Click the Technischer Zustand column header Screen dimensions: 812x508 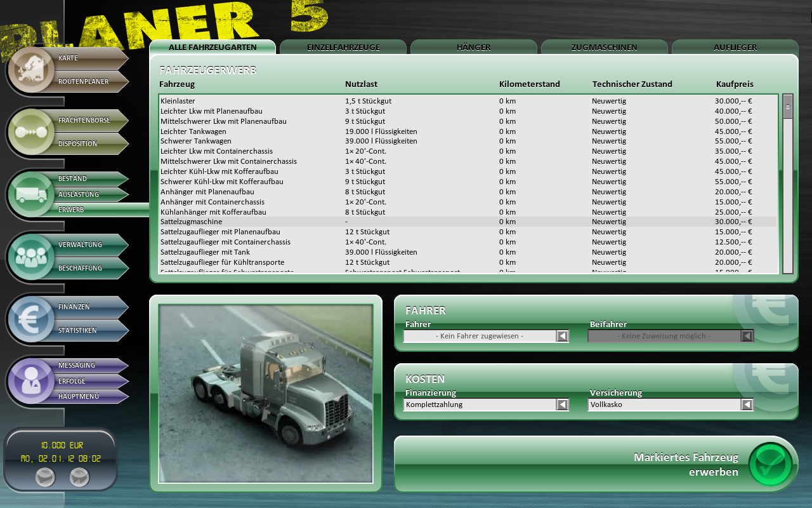point(632,84)
